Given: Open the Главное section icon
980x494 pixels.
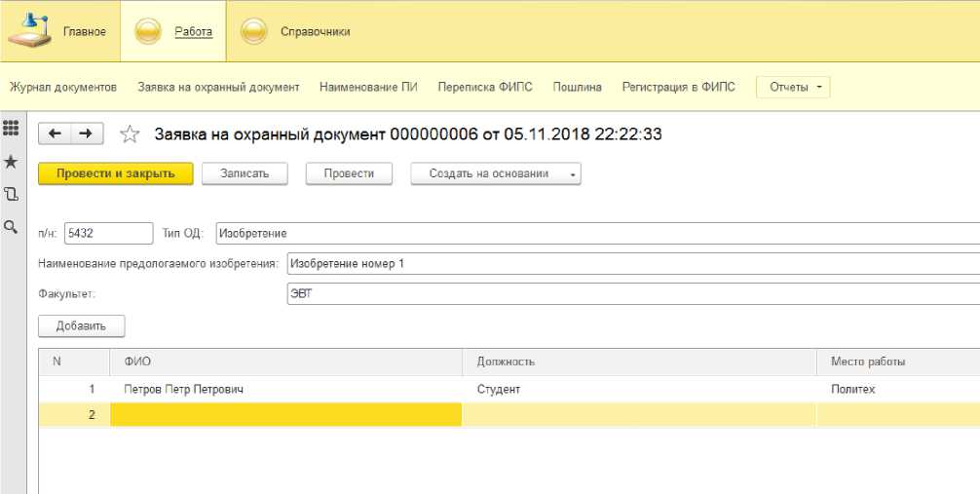Looking at the screenshot, I should (30, 30).
